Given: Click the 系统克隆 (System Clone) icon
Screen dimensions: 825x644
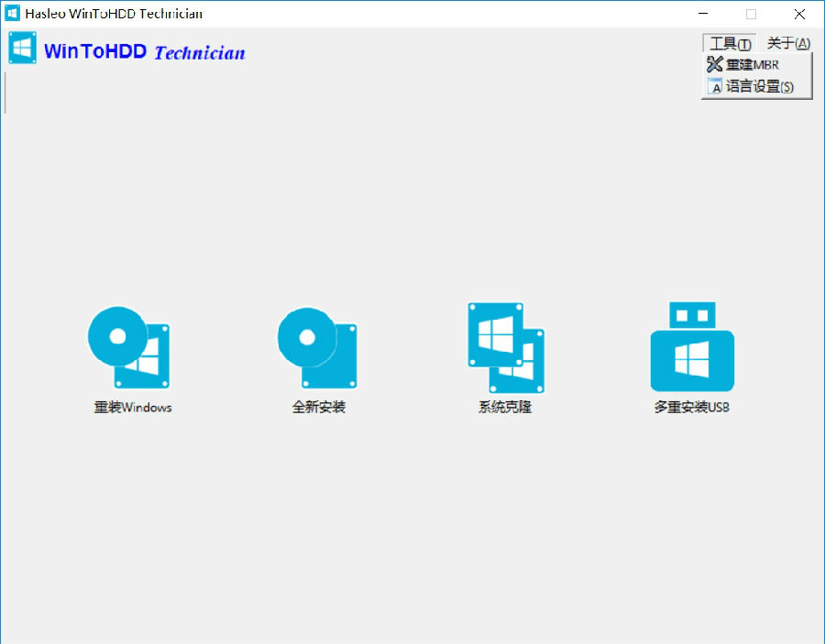Looking at the screenshot, I should tap(505, 346).
